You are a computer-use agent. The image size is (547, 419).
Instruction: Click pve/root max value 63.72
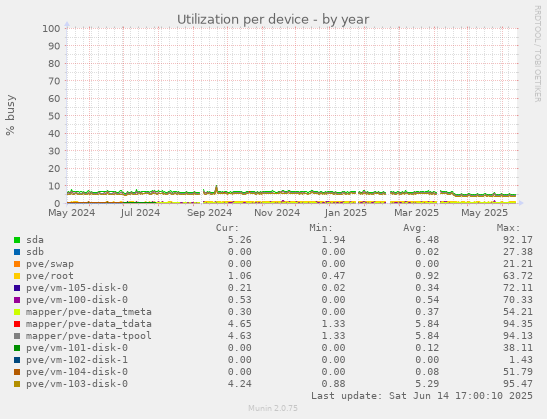point(518,276)
